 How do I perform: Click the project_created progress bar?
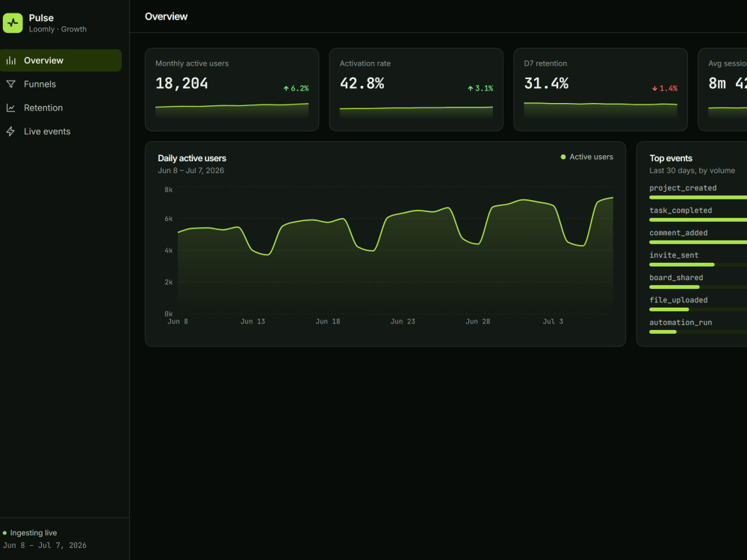point(698,197)
